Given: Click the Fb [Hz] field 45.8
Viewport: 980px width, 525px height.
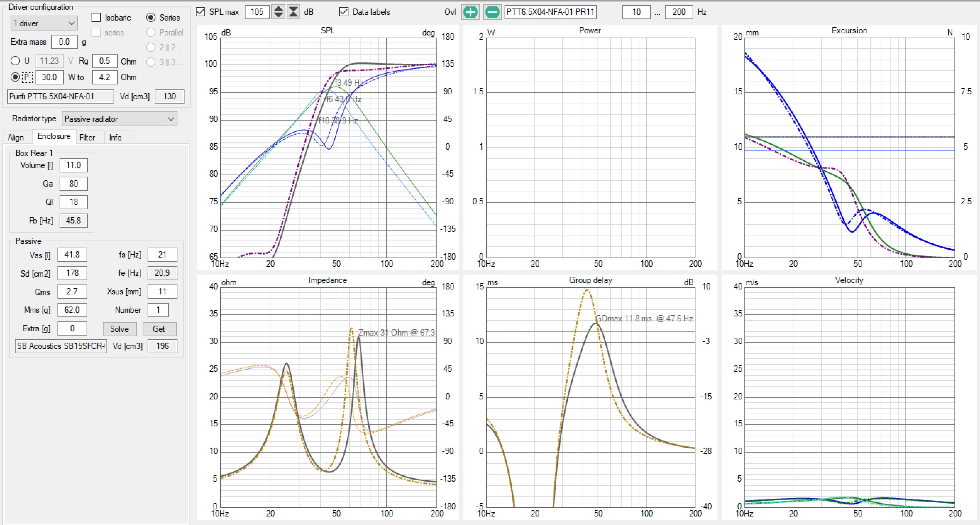Looking at the screenshot, I should (x=73, y=221).
